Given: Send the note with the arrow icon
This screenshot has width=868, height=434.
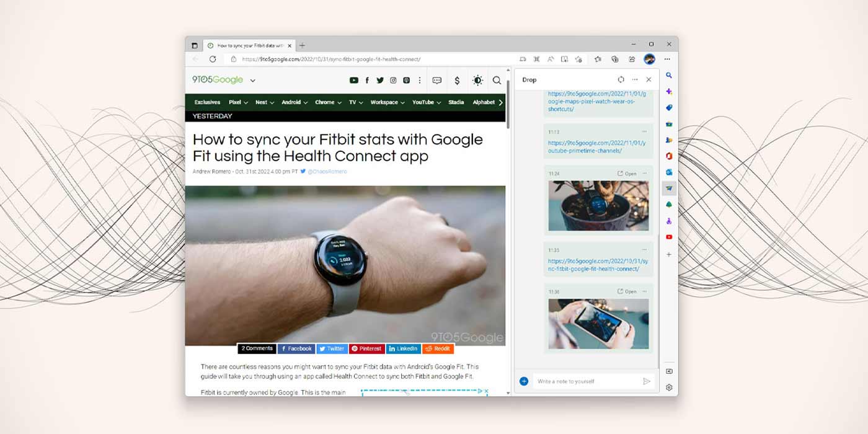Looking at the screenshot, I should [647, 381].
